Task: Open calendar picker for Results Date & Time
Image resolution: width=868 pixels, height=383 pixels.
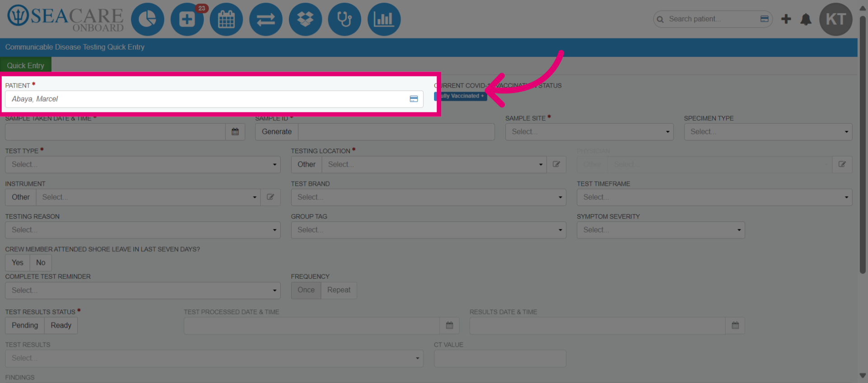Action: [735, 325]
